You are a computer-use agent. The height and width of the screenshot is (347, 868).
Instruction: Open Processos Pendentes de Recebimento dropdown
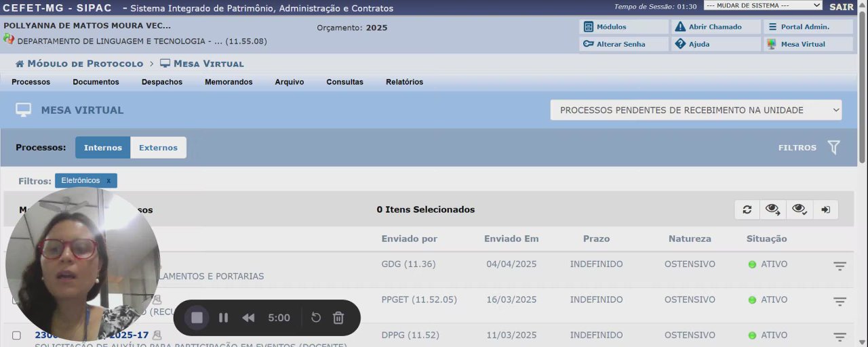(x=696, y=110)
